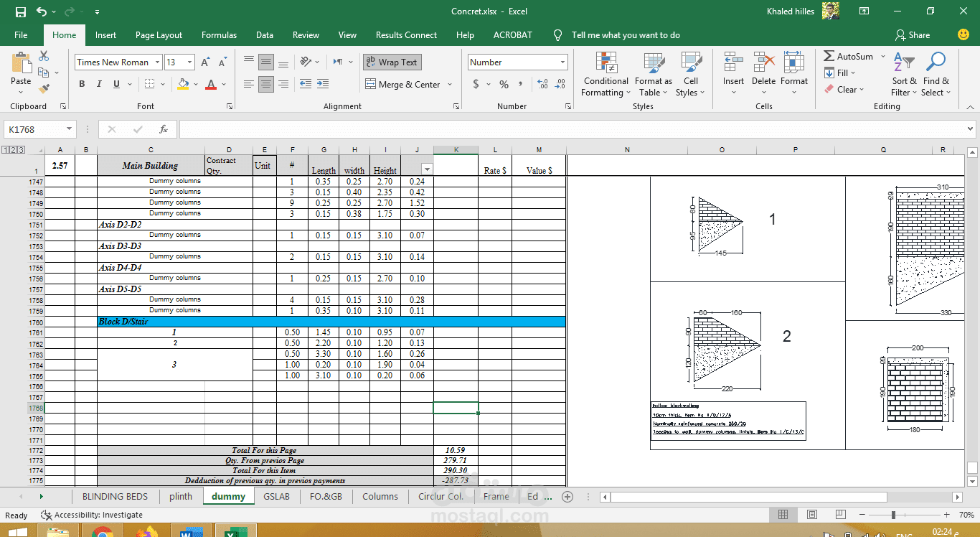Click outline level 2 button
The height and width of the screenshot is (537, 980).
tap(14, 150)
